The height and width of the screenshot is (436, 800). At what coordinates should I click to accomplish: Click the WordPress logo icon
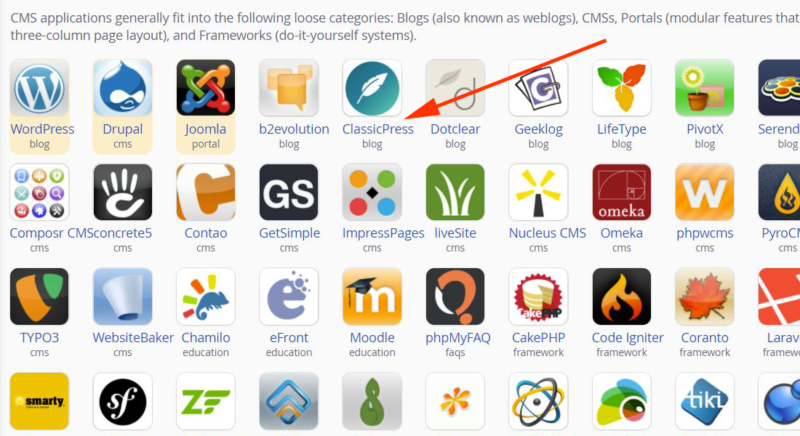[x=39, y=88]
